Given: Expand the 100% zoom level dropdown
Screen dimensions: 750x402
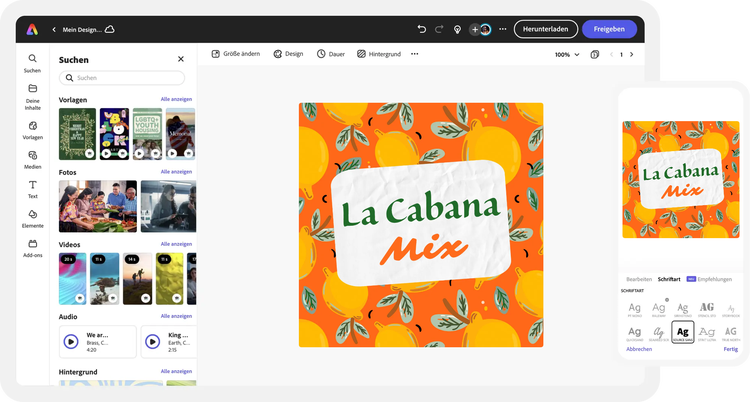Looking at the screenshot, I should (x=568, y=54).
